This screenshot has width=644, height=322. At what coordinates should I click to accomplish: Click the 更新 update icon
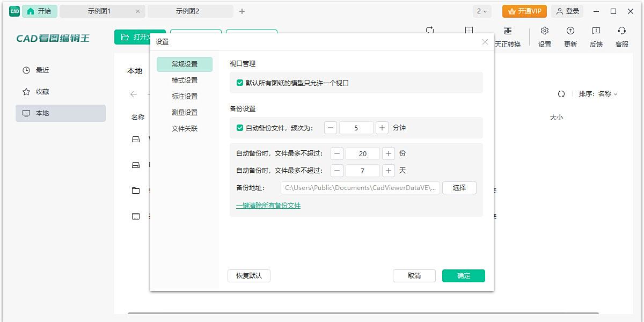pyautogui.click(x=570, y=31)
